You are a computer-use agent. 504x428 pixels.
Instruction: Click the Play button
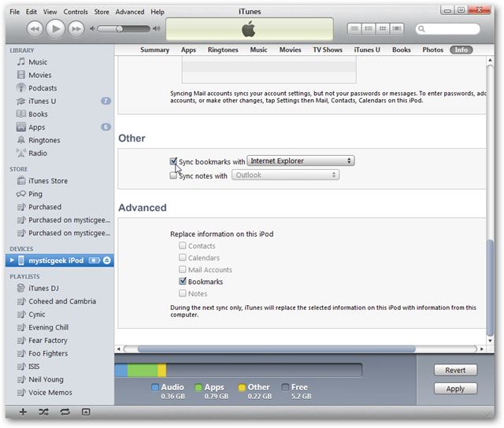tap(56, 29)
